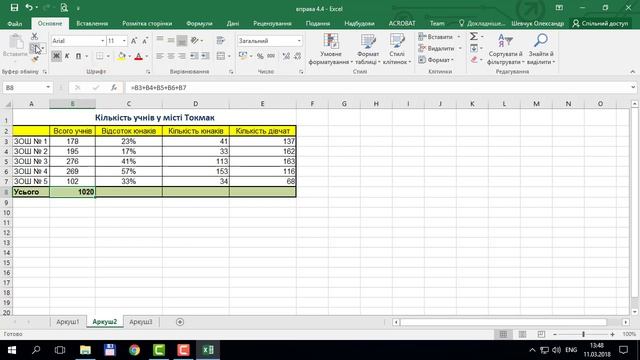
Task: Toggle underline formatting (П)
Action: [x=78, y=56]
